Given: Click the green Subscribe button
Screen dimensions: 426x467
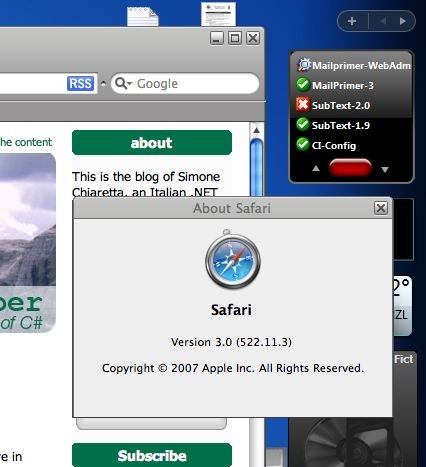Looking at the screenshot, I should 152,455.
